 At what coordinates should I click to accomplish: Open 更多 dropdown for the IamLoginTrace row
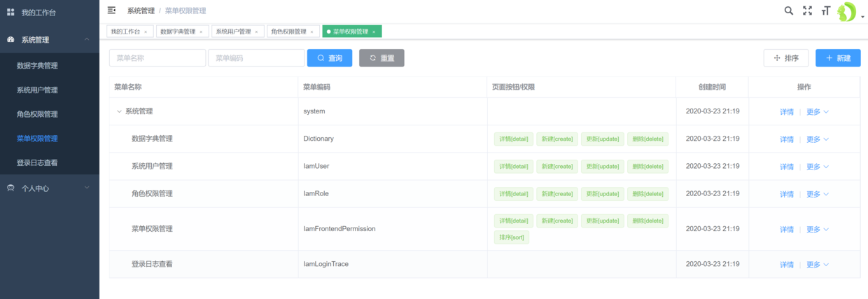click(818, 265)
